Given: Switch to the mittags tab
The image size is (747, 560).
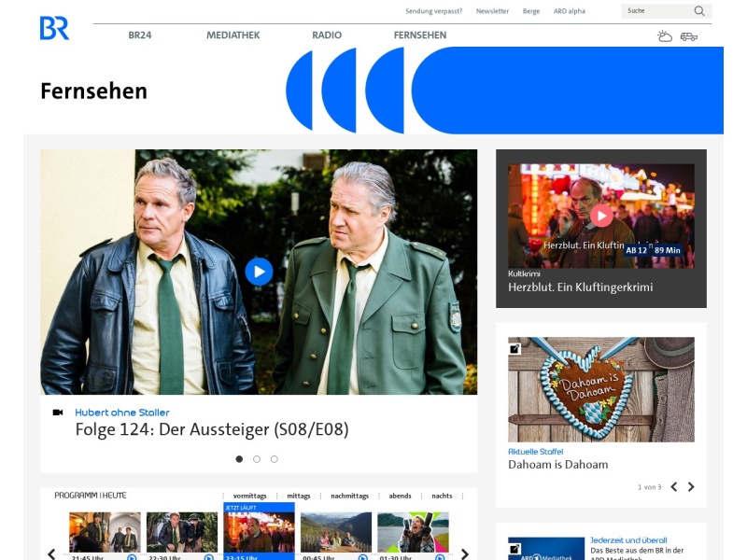Looking at the screenshot, I should click(x=299, y=496).
